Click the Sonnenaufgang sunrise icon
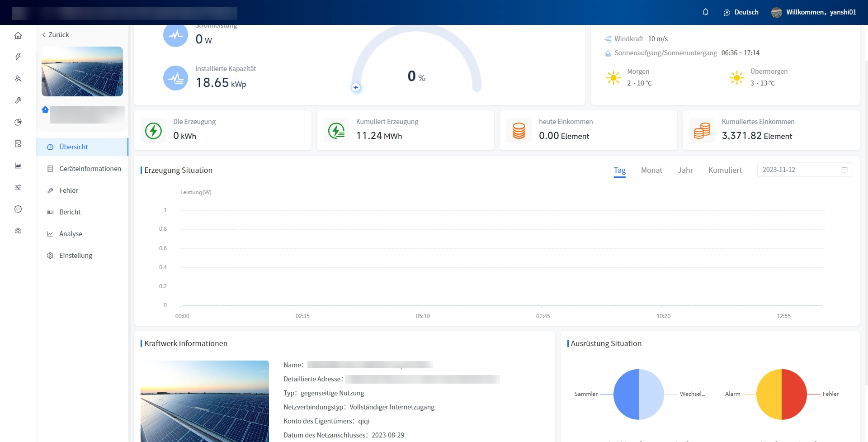868x442 pixels. 608,53
